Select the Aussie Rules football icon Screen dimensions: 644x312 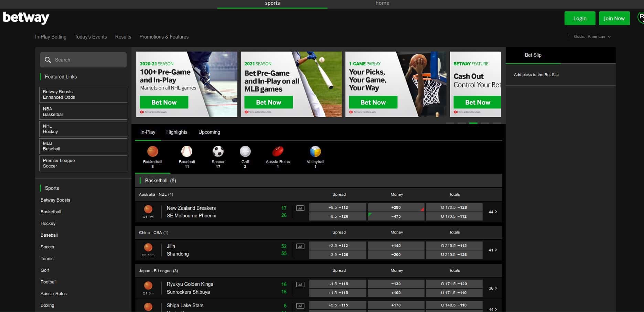click(x=278, y=152)
